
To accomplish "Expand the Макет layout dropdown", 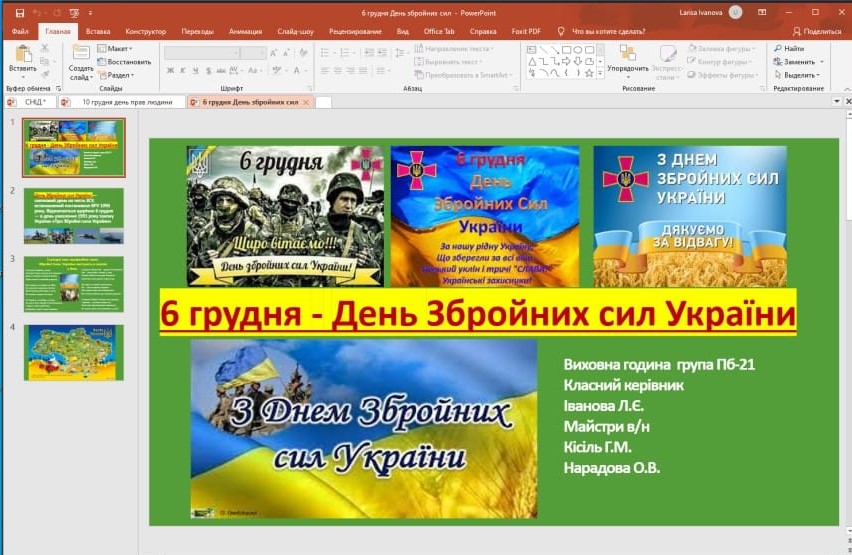I will pos(118,48).
